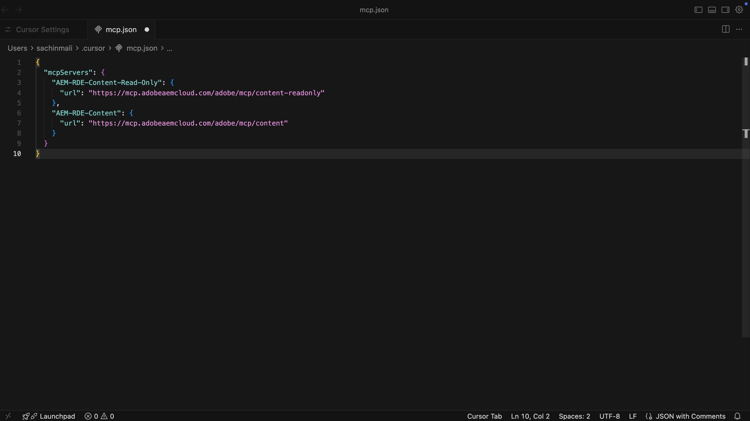Toggle primary sidebar layout icon

698,10
